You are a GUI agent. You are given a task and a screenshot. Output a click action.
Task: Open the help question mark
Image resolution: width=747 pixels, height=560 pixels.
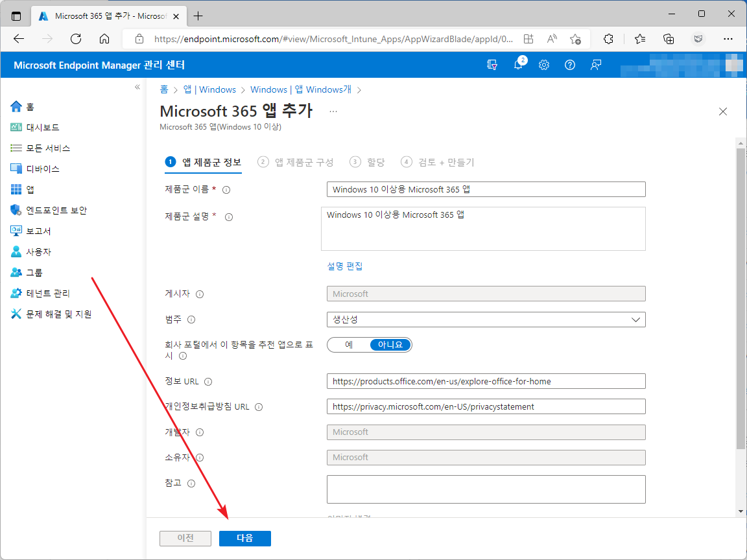570,65
